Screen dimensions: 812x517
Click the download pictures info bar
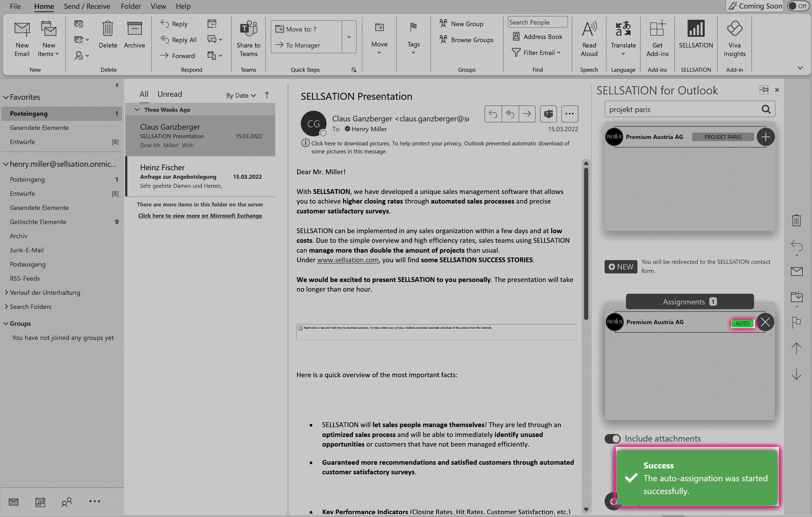[x=439, y=147]
